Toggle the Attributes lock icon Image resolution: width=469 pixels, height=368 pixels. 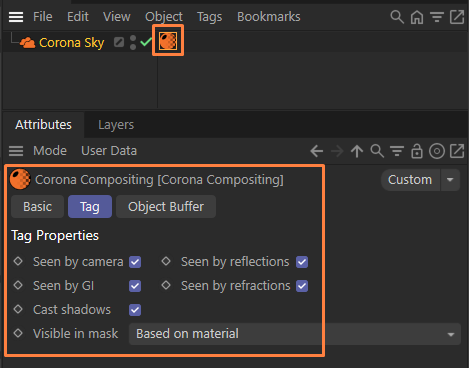tap(417, 151)
